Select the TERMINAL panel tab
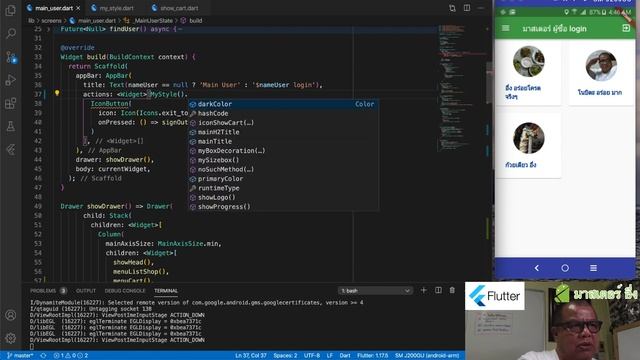 point(166,291)
